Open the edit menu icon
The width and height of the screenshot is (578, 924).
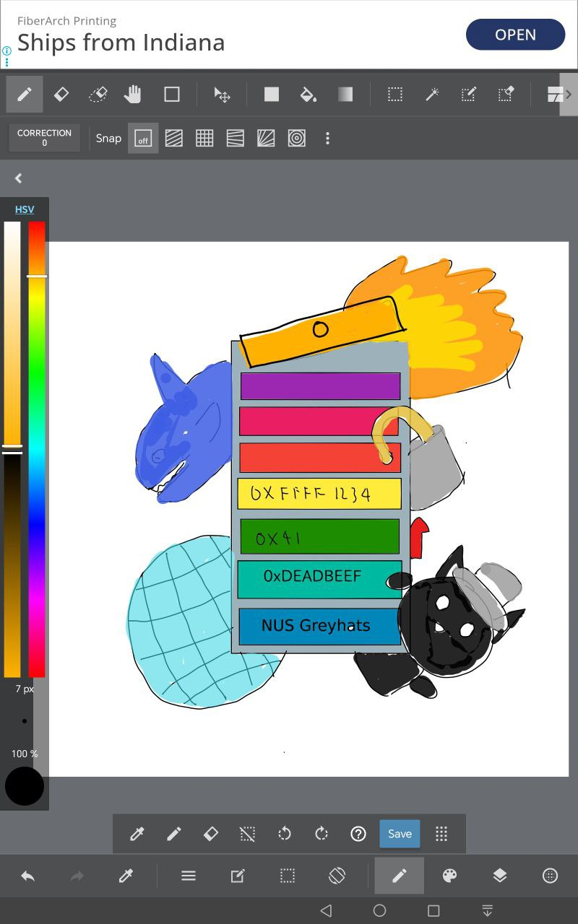pyautogui.click(x=238, y=876)
